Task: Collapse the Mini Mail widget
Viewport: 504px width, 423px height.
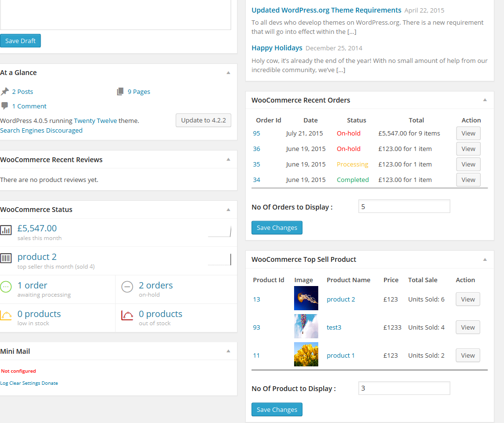Action: tap(228, 351)
